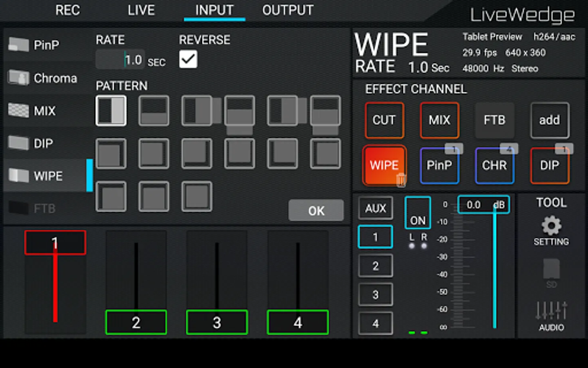Open the SETTING gear tool
Screen dimensions: 588x368
551,231
